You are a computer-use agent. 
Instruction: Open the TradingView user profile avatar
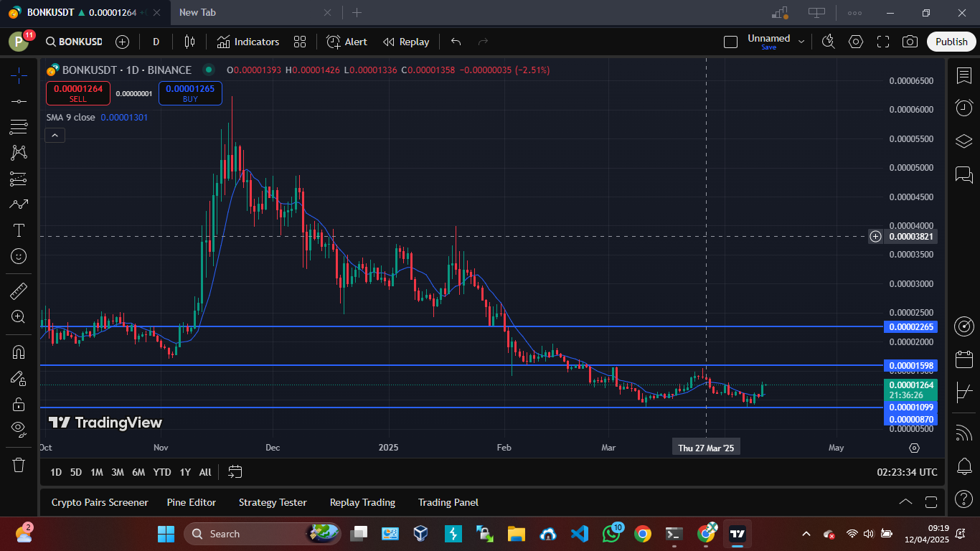click(19, 42)
